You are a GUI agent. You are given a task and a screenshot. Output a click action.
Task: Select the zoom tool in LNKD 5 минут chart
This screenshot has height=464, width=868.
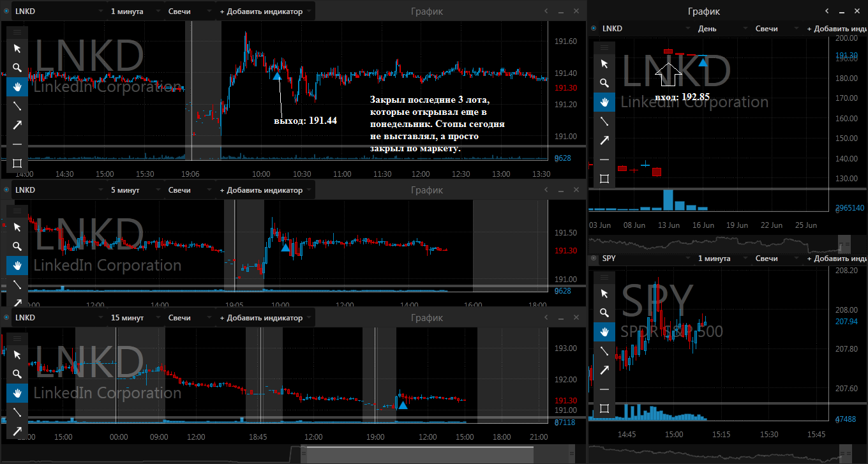(x=17, y=246)
